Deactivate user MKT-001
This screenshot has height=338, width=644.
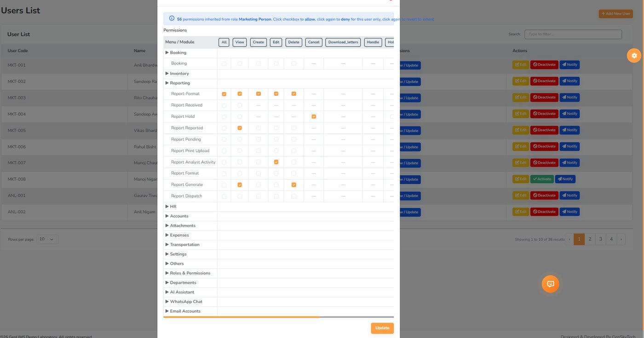[544, 65]
